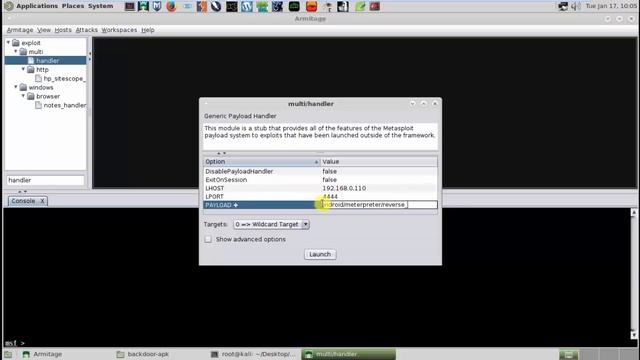This screenshot has width=640, height=360.
Task: Sort by the Value column header
Action: [379, 162]
